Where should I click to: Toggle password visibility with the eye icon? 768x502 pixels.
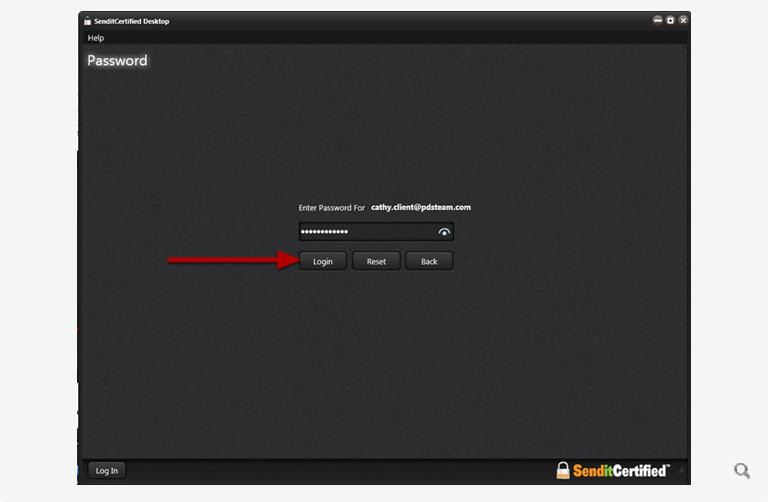(x=444, y=232)
